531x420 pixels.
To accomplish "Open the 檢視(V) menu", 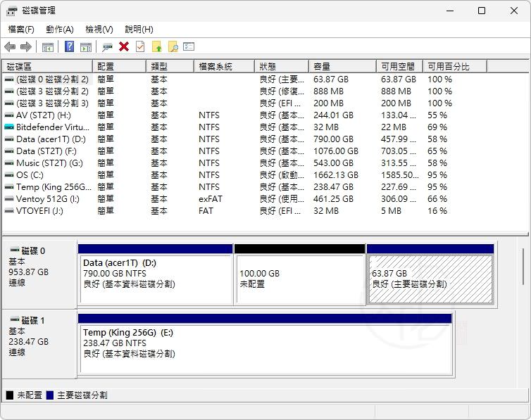I will tap(99, 30).
